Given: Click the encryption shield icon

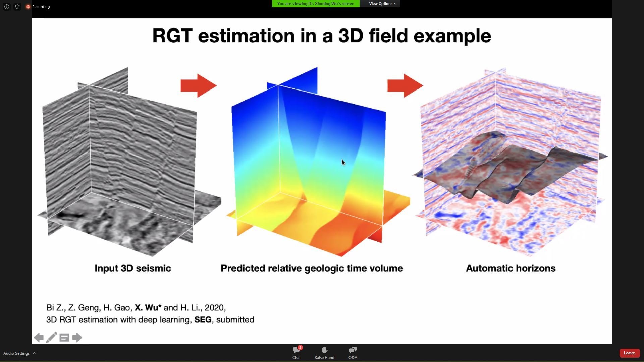Looking at the screenshot, I should pyautogui.click(x=17, y=7).
